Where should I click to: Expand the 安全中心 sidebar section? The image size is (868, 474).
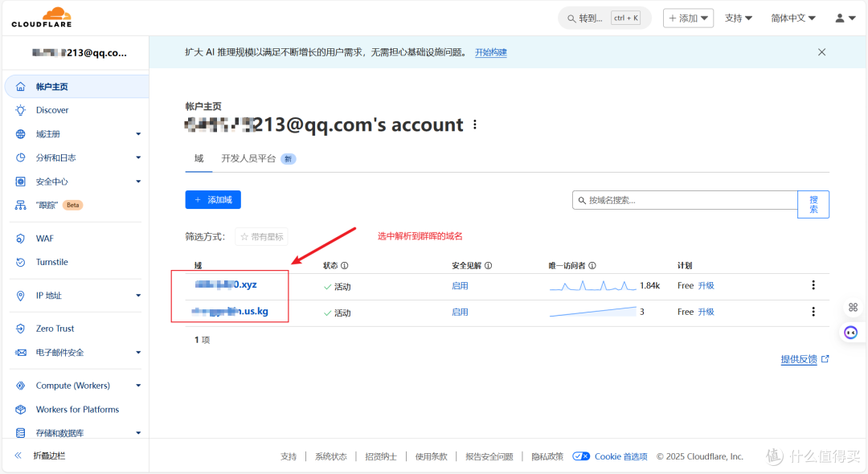pos(138,182)
